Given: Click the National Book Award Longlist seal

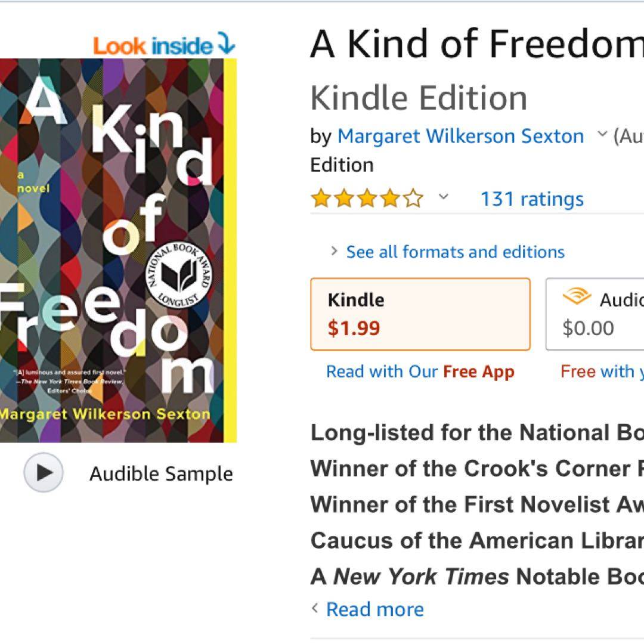Looking at the screenshot, I should (x=178, y=274).
